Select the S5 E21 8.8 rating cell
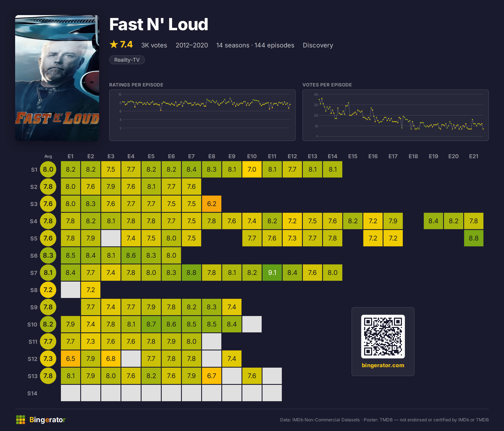 click(474, 238)
